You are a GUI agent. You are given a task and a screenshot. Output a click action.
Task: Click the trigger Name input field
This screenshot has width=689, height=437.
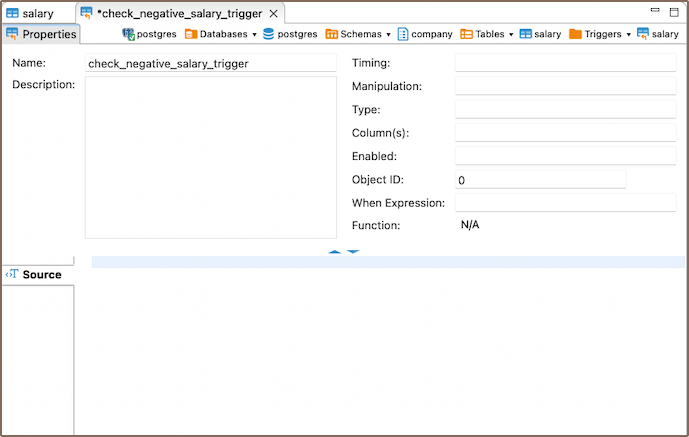[x=210, y=64]
